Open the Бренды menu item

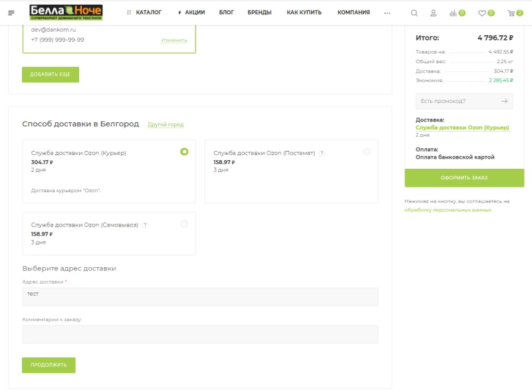(259, 13)
